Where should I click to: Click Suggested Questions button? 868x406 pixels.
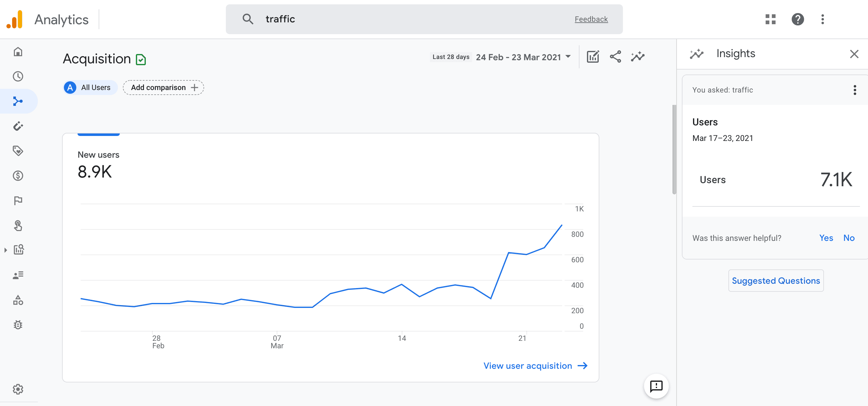[776, 281]
